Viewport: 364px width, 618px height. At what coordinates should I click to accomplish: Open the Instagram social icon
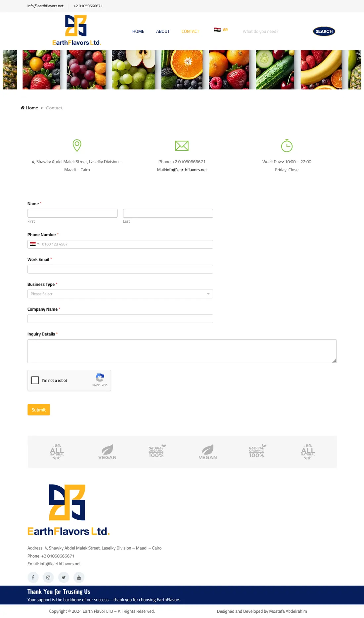[48, 577]
